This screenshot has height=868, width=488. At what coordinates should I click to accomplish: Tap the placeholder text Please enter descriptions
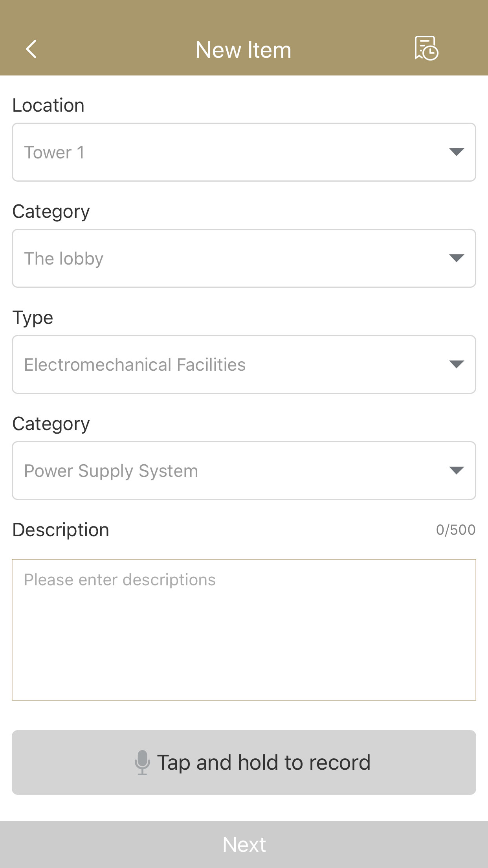tap(120, 580)
